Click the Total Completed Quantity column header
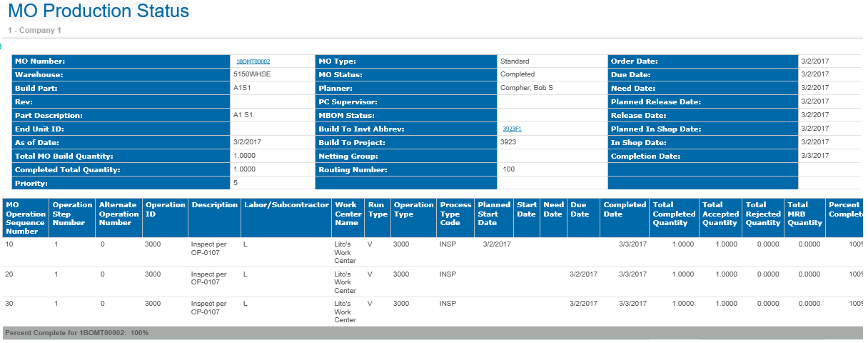The width and height of the screenshot is (868, 343). [x=673, y=214]
